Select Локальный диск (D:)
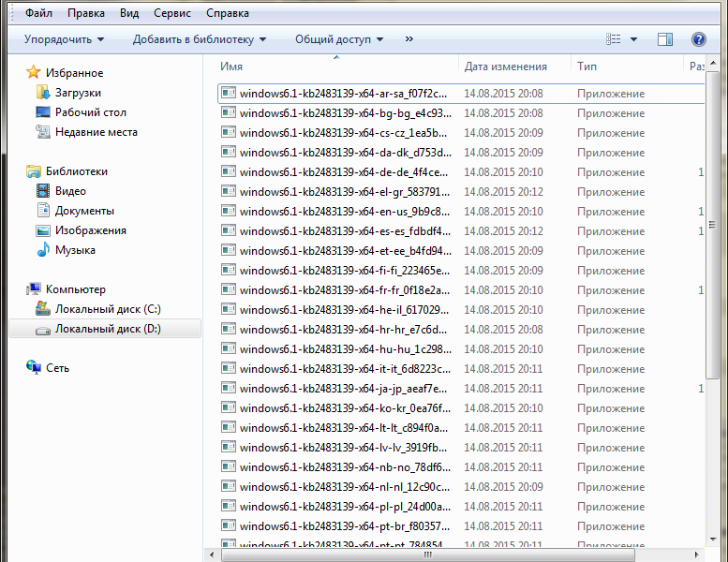Image resolution: width=728 pixels, height=562 pixels. pyautogui.click(x=105, y=329)
